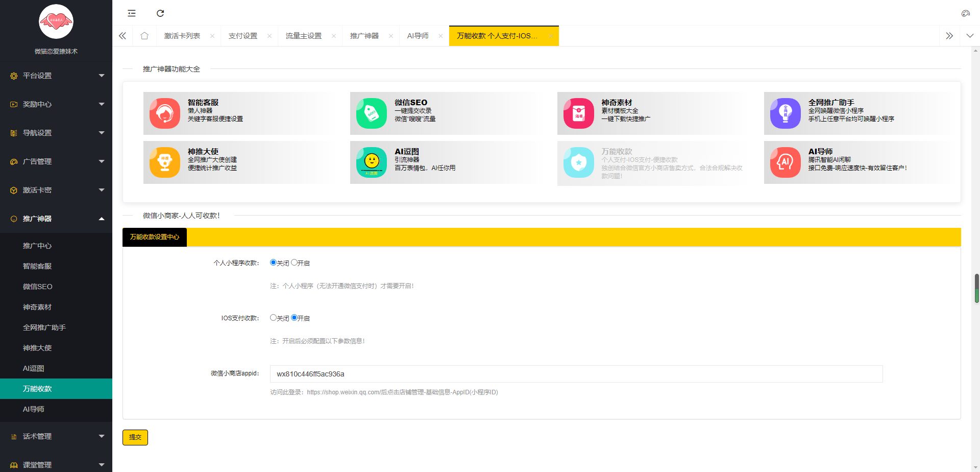Image resolution: width=980 pixels, height=472 pixels.
Task: Click the 微信小商店appid input field
Action: tap(576, 374)
